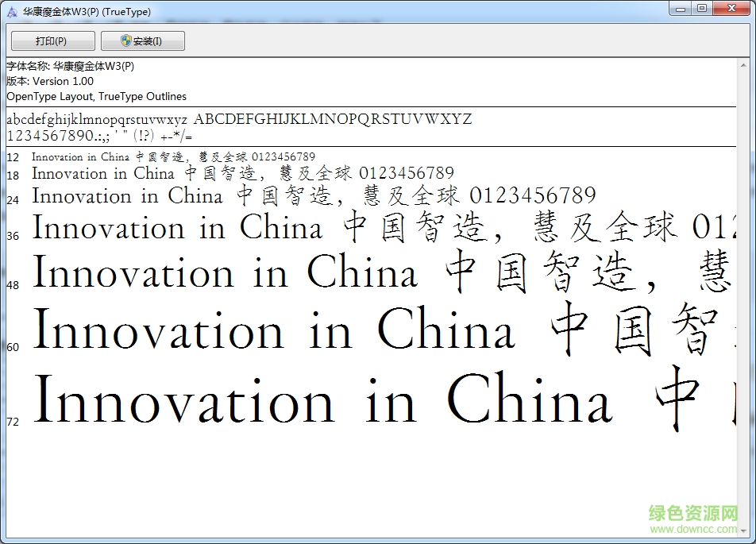Screen dimensions: 756x544
Task: Click the text 字体名称: 华康瘦金体W3(P)
Action: (x=71, y=66)
